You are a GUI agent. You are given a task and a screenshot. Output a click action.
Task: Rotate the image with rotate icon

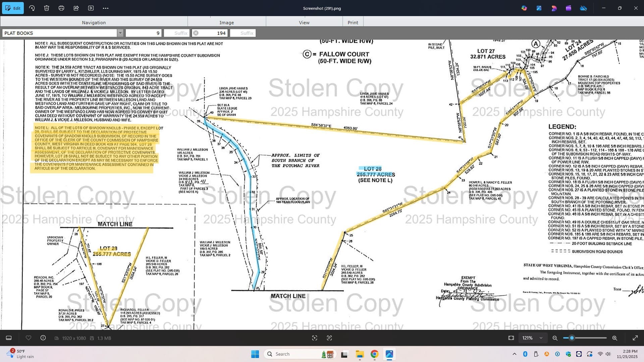click(32, 8)
